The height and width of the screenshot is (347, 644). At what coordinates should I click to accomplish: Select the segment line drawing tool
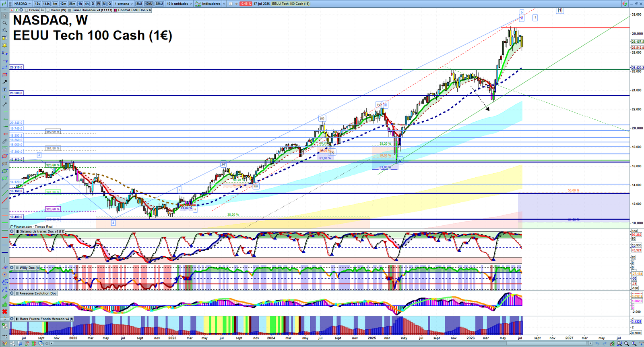4,104
